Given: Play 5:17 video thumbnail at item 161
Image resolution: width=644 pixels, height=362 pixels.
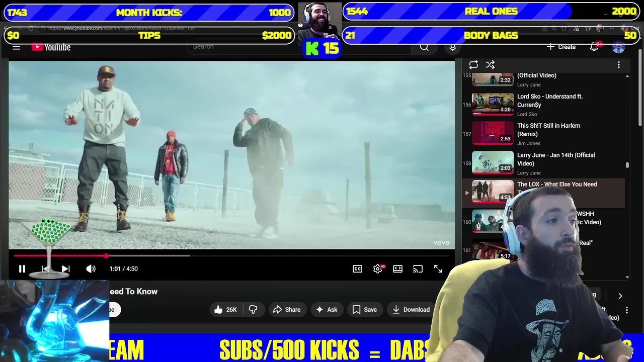Looking at the screenshot, I should pyautogui.click(x=493, y=251).
